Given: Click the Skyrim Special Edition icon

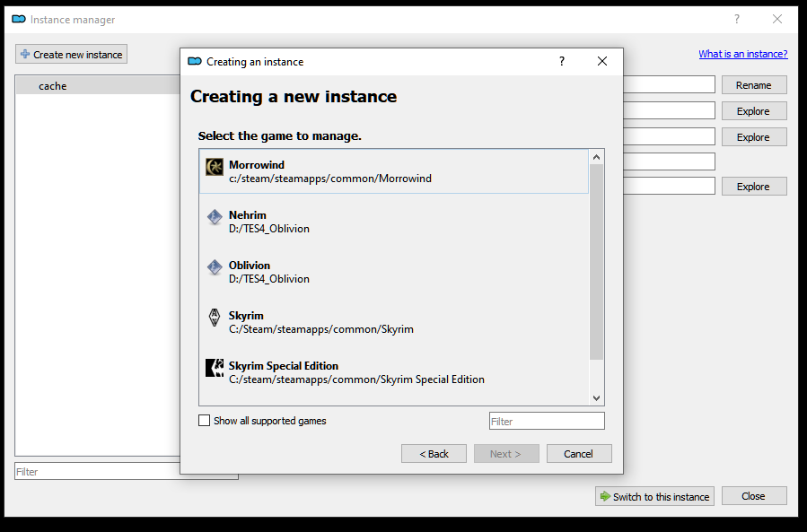Looking at the screenshot, I should pos(215,368).
